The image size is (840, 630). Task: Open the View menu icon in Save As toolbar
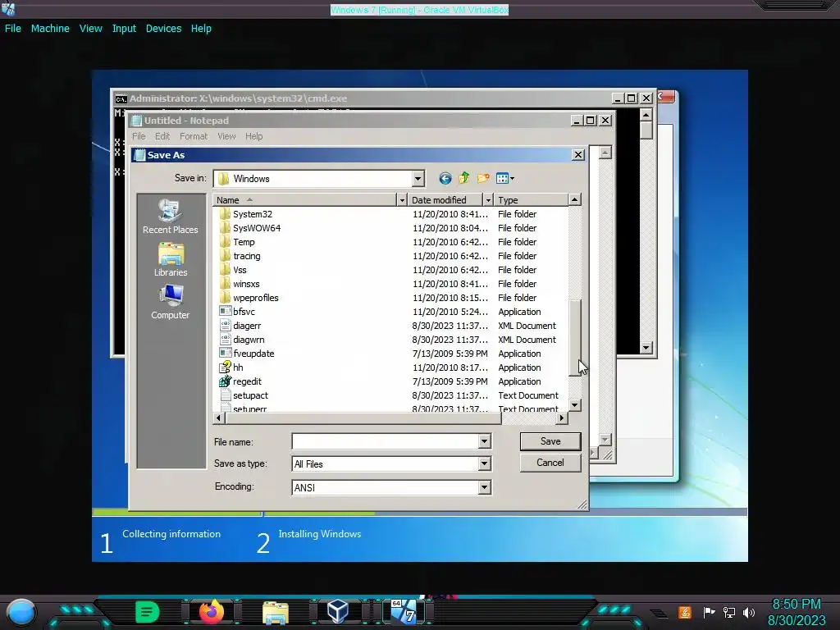coord(502,178)
